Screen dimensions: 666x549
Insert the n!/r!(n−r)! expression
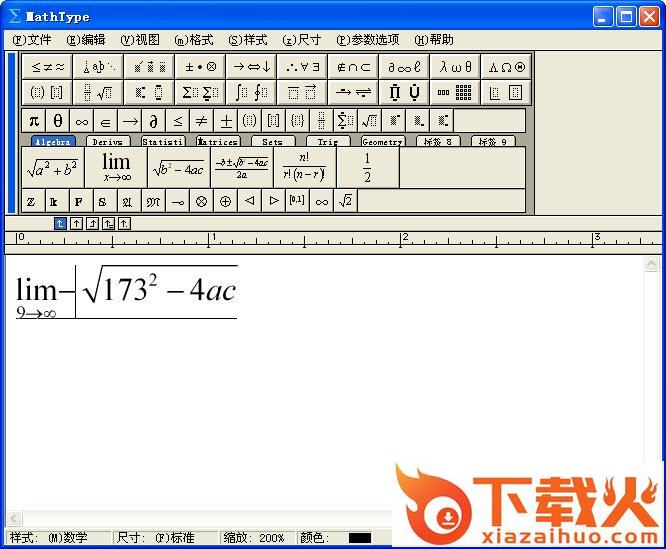click(x=305, y=168)
